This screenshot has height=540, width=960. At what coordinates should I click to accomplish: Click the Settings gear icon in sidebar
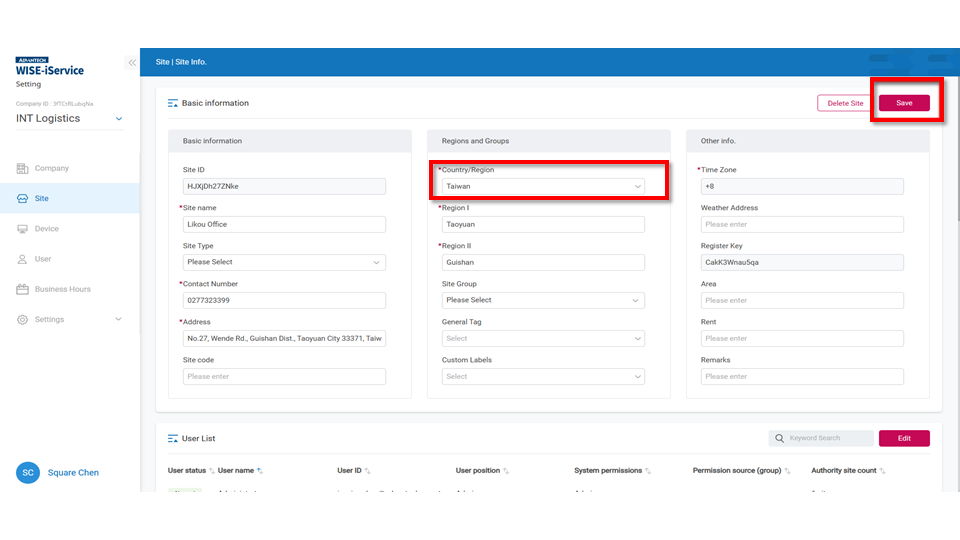[23, 320]
